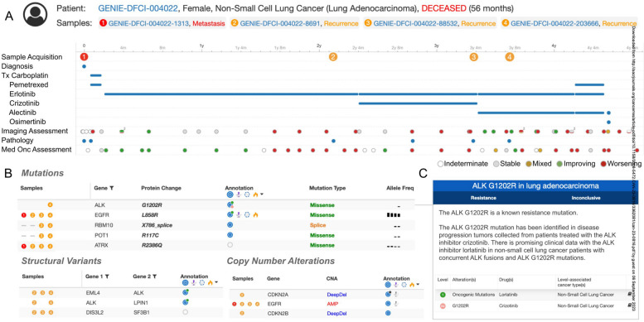Image resolution: width=644 pixels, height=322 pixels.
Task: Expand the Mutations Annotation dropdown arrow
Action: [262, 195]
